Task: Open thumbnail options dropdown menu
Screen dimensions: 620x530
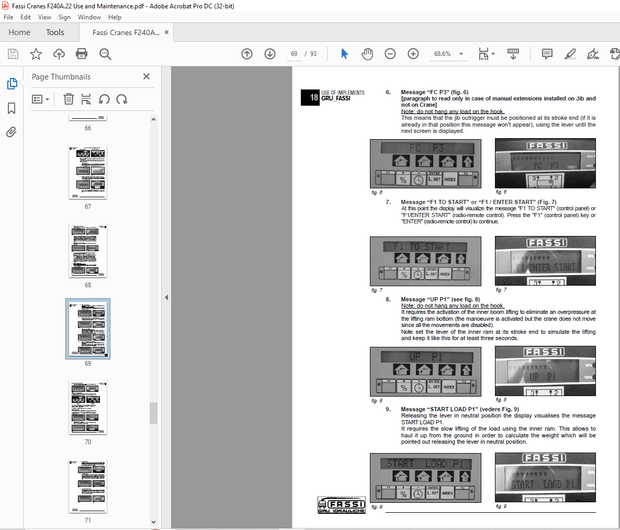Action: [x=40, y=99]
